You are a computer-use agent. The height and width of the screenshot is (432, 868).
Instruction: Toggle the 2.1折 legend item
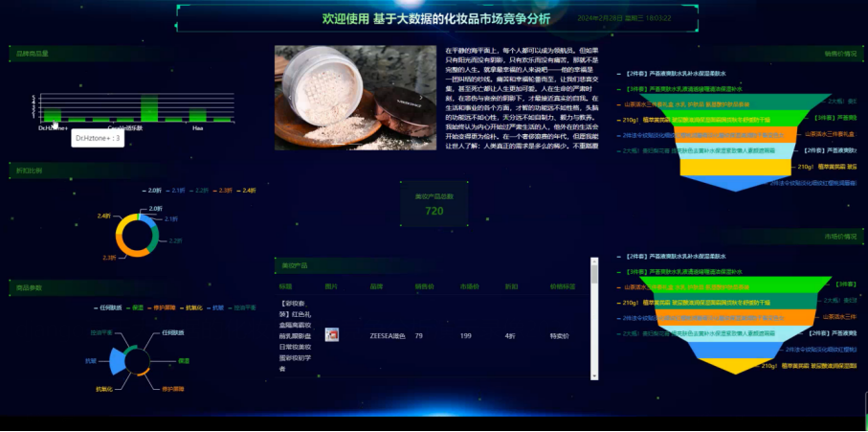[x=175, y=190]
